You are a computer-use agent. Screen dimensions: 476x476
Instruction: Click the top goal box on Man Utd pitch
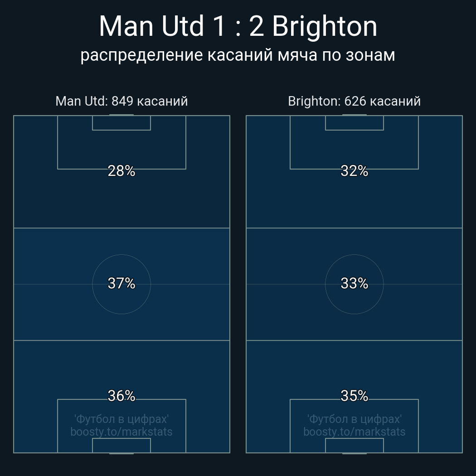pos(121,123)
